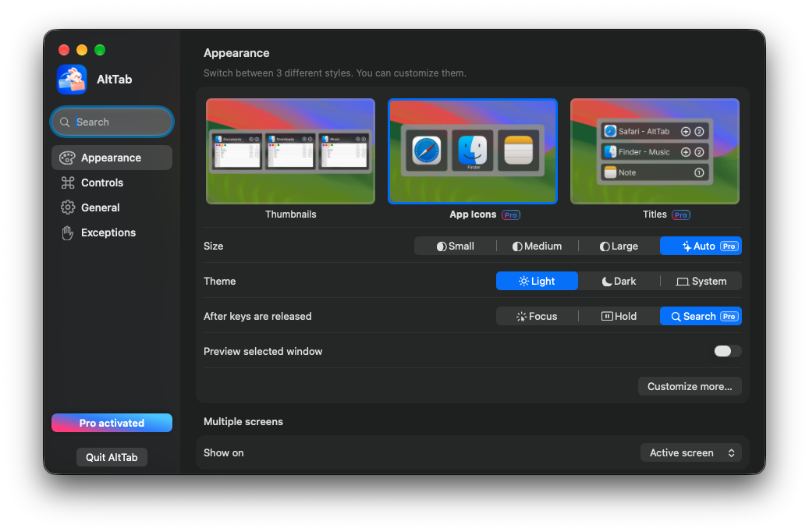
Task: Click the Customize more... button
Action: pos(690,386)
